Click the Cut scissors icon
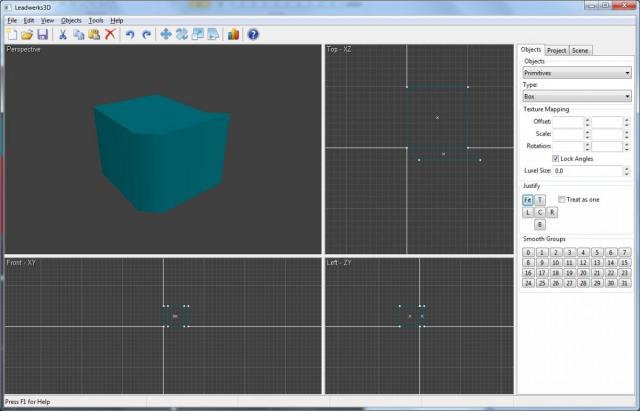This screenshot has width=640, height=411. coord(63,34)
